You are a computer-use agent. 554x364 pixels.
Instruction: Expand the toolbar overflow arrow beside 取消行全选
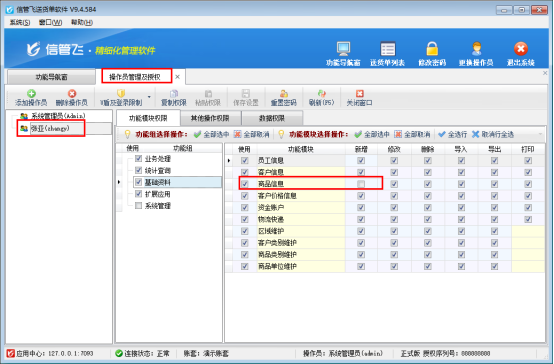point(540,134)
